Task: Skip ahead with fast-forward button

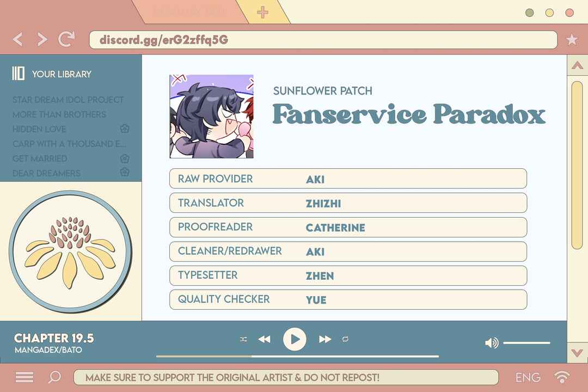Action: click(324, 339)
